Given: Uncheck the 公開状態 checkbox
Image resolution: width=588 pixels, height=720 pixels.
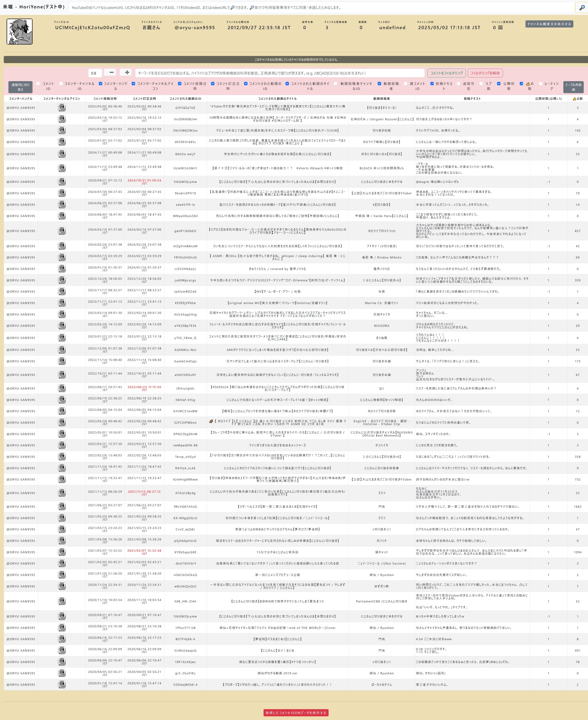Looking at the screenshot, I should 499,84.
